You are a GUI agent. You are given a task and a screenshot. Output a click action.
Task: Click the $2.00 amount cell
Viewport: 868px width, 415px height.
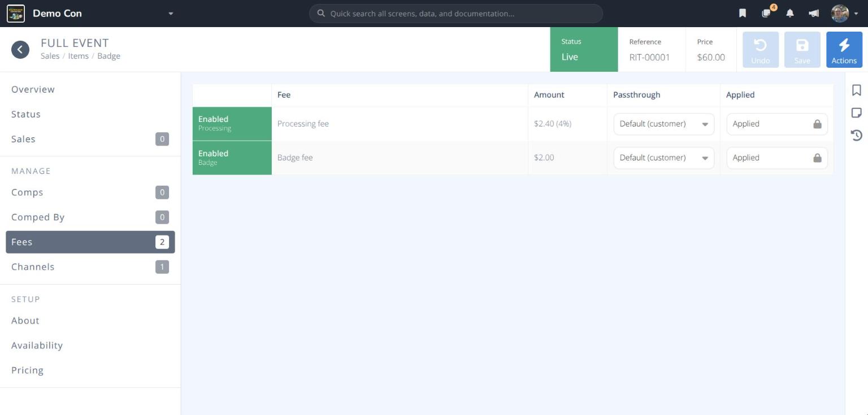[567, 158]
